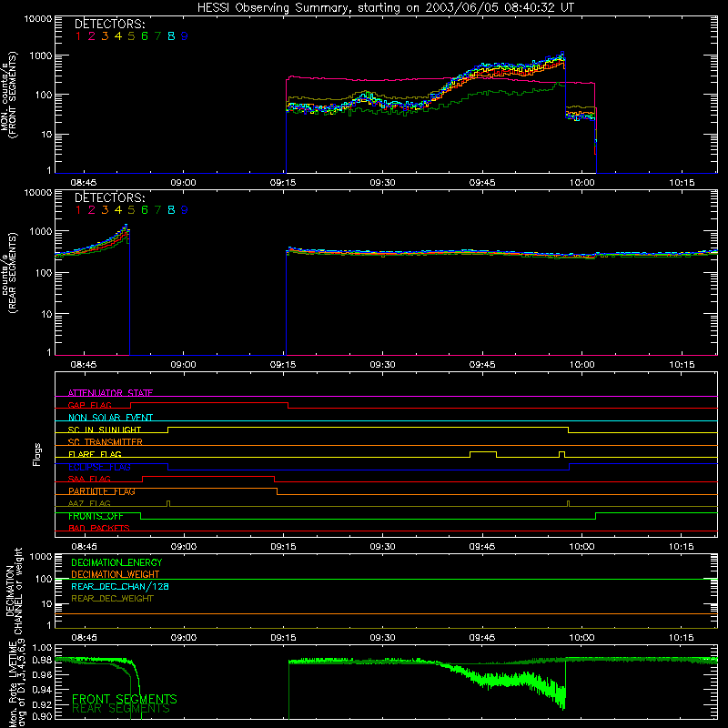
Task: Click the ATTENUATOR_STATE flag label
Action: 110,393
